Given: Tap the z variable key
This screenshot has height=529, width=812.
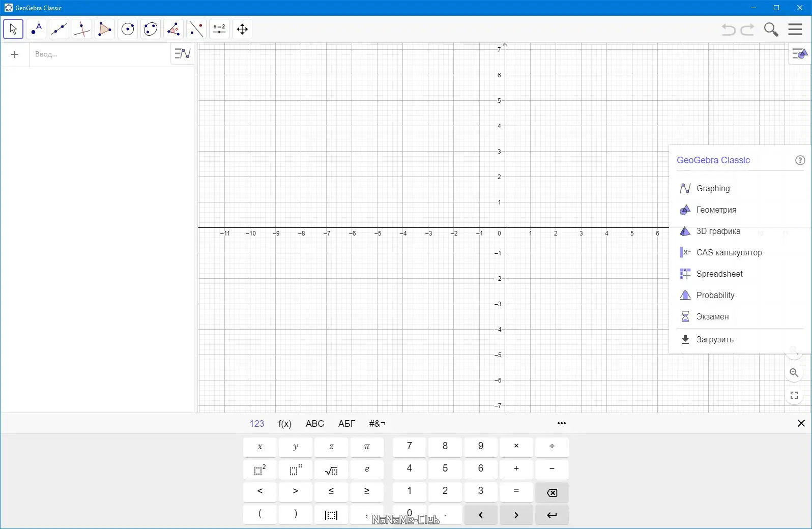Looking at the screenshot, I should 331,447.
